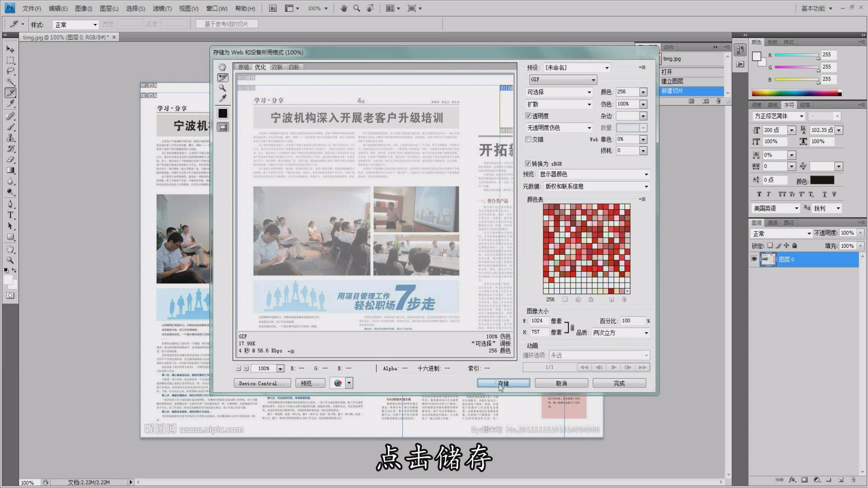The height and width of the screenshot is (488, 868).
Task: Toggle lock transparent pixels in Layers panel
Action: coord(770,246)
